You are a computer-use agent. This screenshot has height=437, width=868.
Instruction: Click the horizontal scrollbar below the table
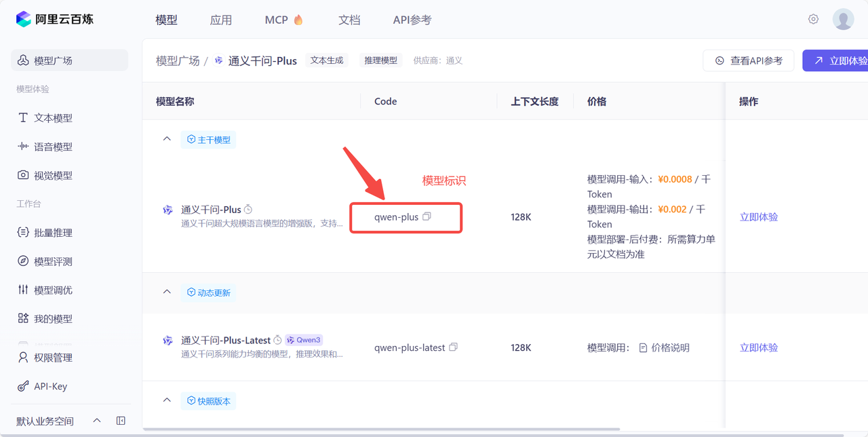point(382,429)
